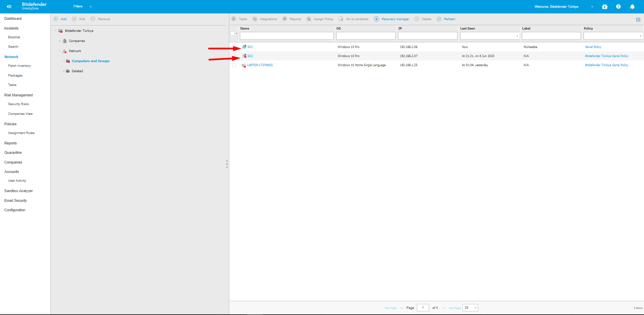Screen dimensions: 644x315
Task: Open the Filters dropdown
Action: [83, 6]
